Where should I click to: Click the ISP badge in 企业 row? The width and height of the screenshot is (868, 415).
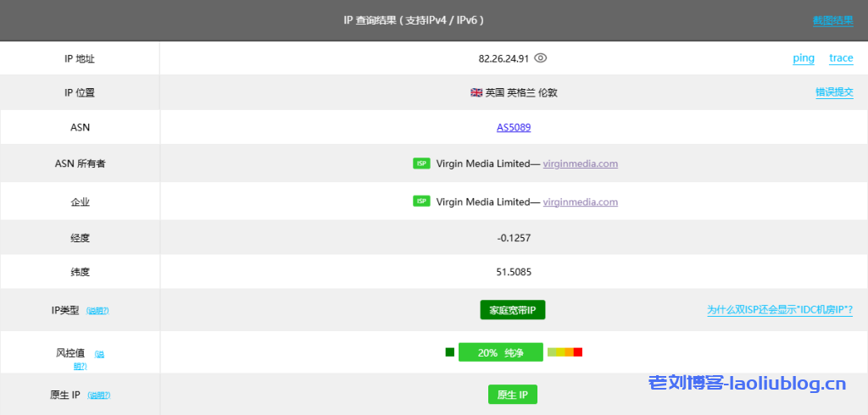[421, 202]
